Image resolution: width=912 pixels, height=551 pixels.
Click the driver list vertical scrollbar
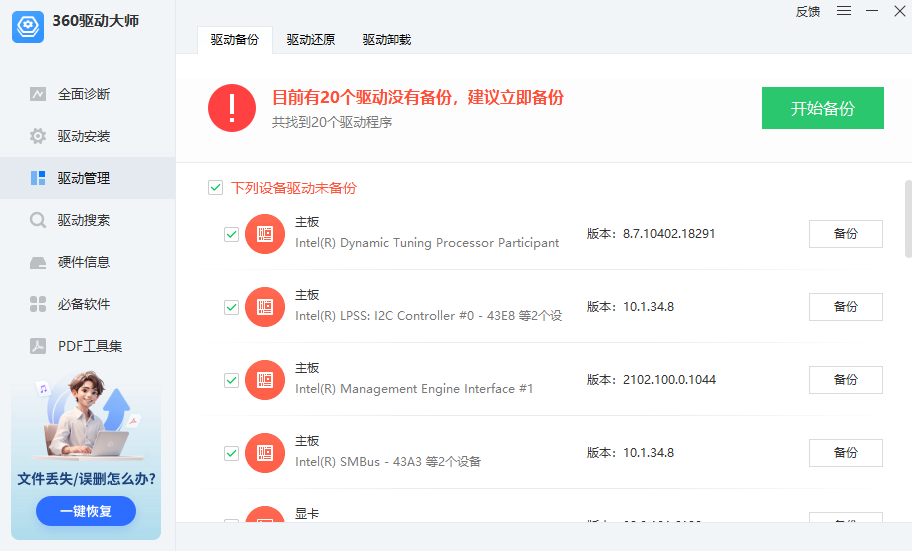(907, 218)
